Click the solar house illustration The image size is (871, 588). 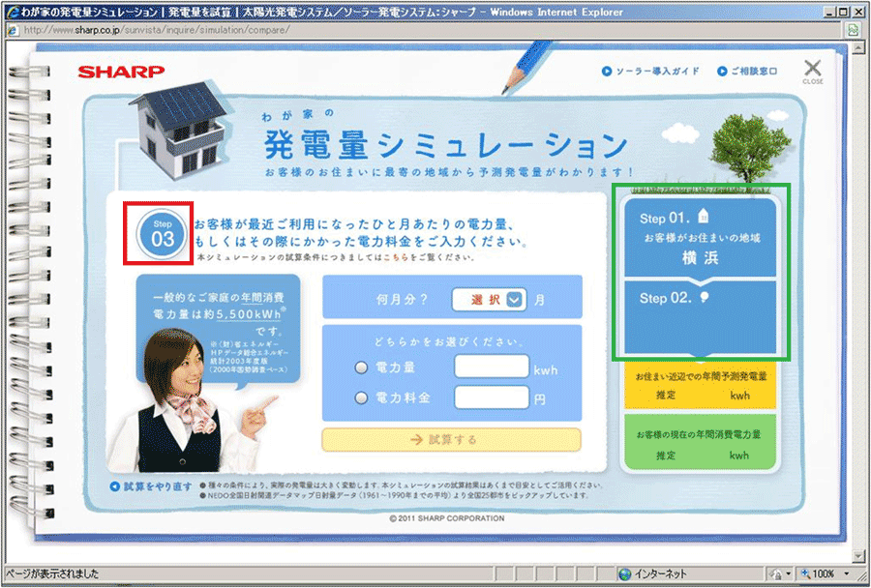point(179,130)
